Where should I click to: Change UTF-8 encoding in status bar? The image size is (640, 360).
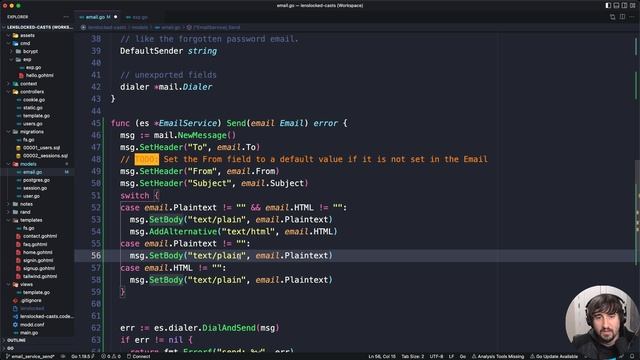click(436, 356)
